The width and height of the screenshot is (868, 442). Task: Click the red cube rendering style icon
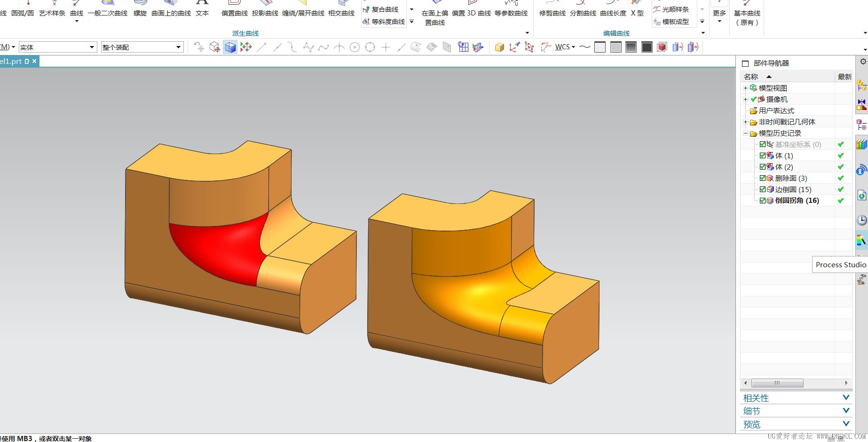pyautogui.click(x=662, y=47)
